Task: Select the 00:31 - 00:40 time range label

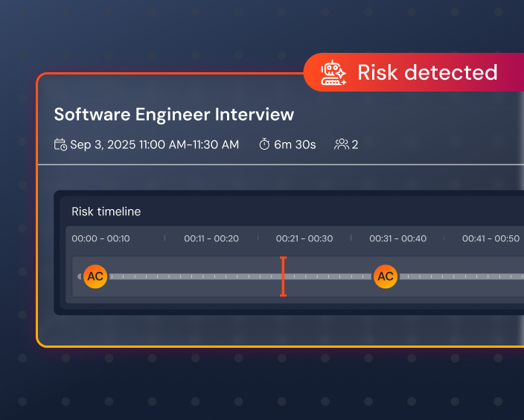Action: click(x=398, y=238)
